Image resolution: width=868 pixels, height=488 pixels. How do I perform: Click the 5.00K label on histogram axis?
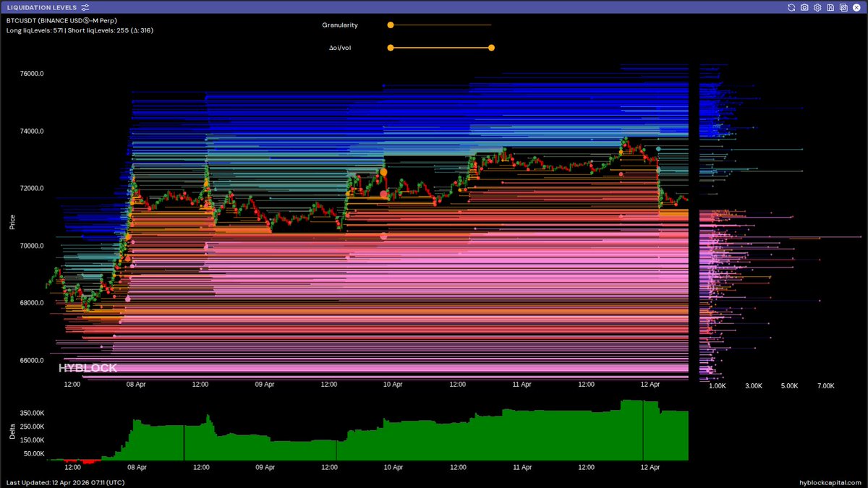tap(790, 386)
